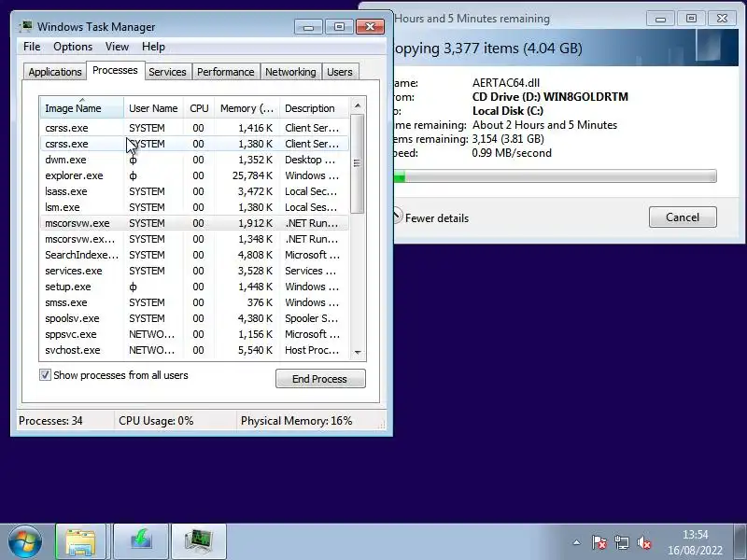Click the scroll up arrow in process list
The height and width of the screenshot is (560, 747).
point(358,105)
